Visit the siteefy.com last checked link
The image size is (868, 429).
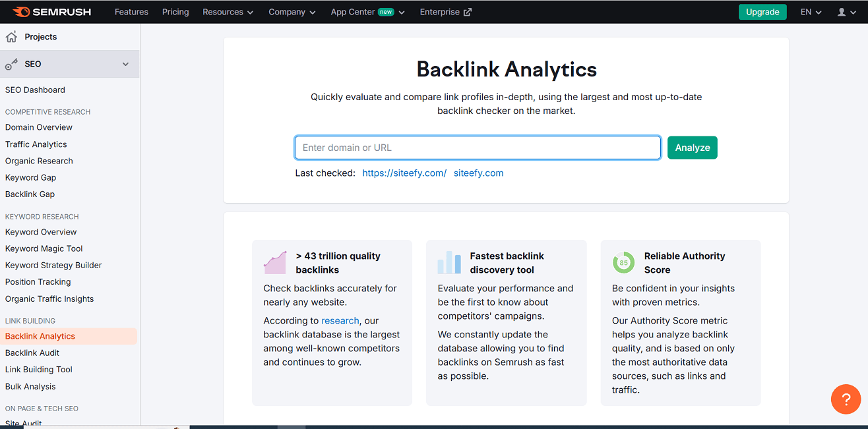pos(478,173)
